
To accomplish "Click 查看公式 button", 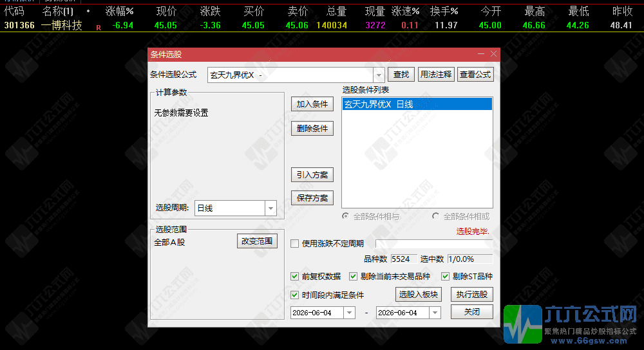I will point(475,74).
